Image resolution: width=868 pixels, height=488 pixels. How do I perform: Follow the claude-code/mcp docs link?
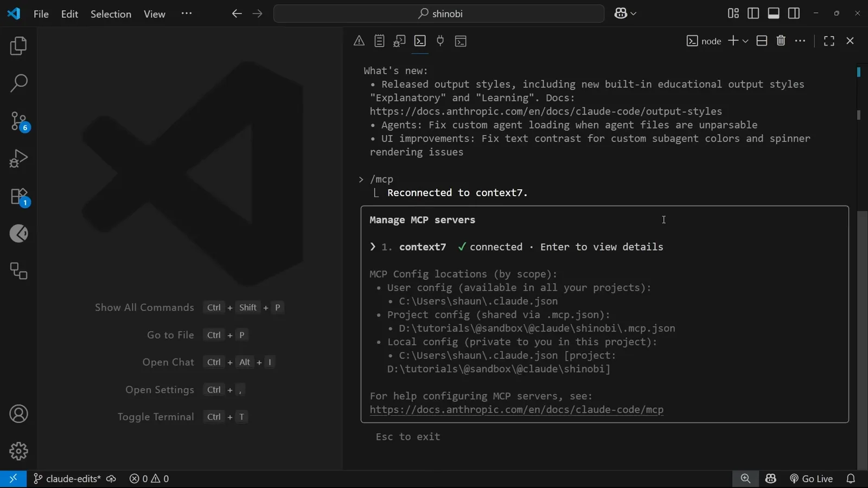click(516, 410)
